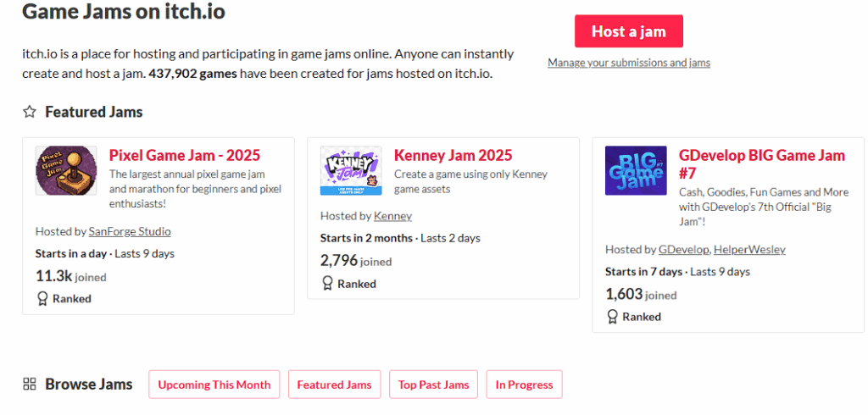The width and height of the screenshot is (868, 415).
Task: Open Manage your submissions and jams link
Action: (628, 63)
